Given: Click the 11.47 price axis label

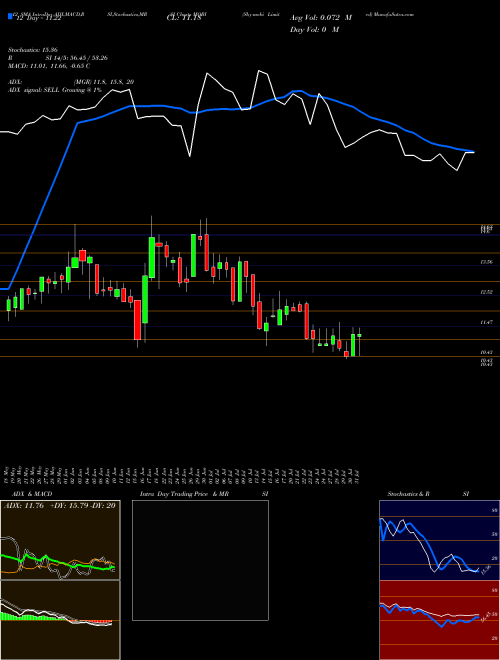Looking at the screenshot, I should pyautogui.click(x=486, y=322).
